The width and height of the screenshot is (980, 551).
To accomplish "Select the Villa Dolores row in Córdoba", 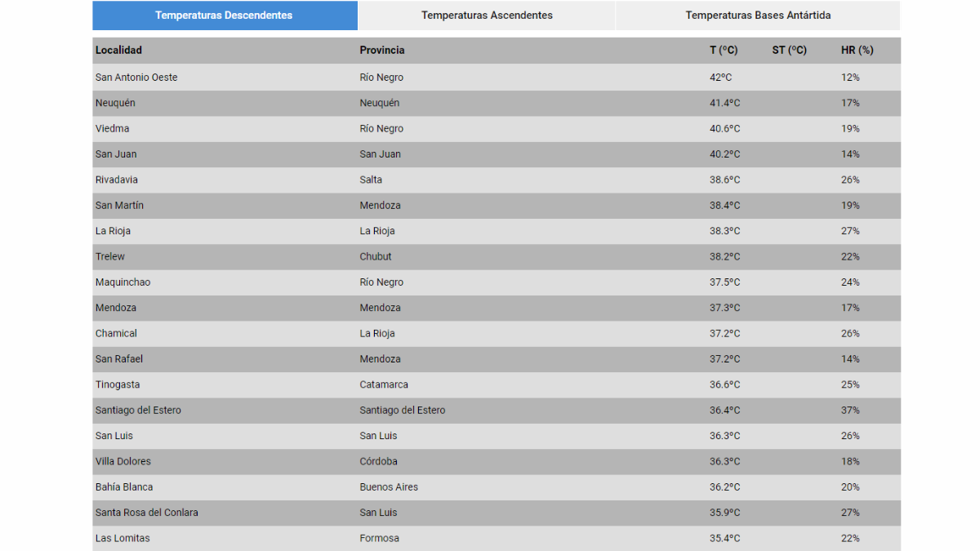I will [x=327, y=461].
